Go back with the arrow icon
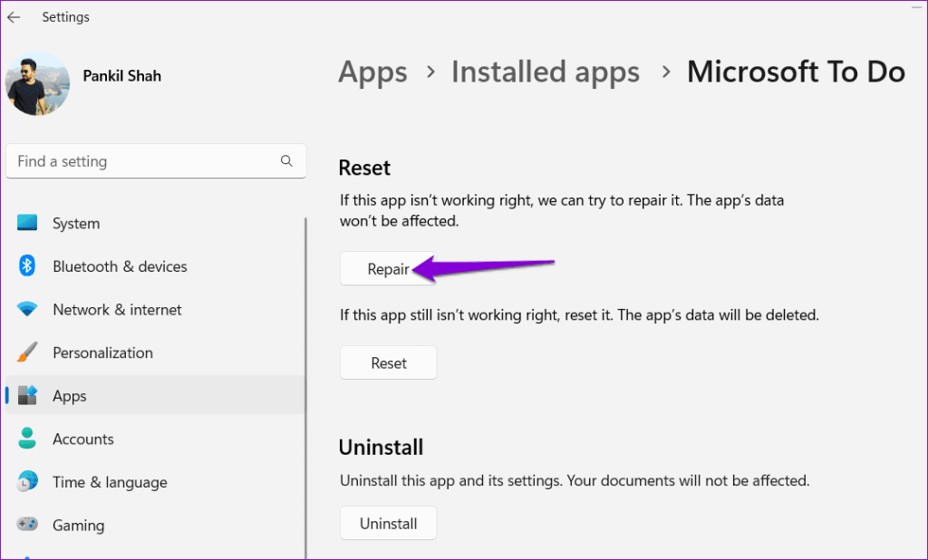This screenshot has height=560, width=928. point(14,17)
